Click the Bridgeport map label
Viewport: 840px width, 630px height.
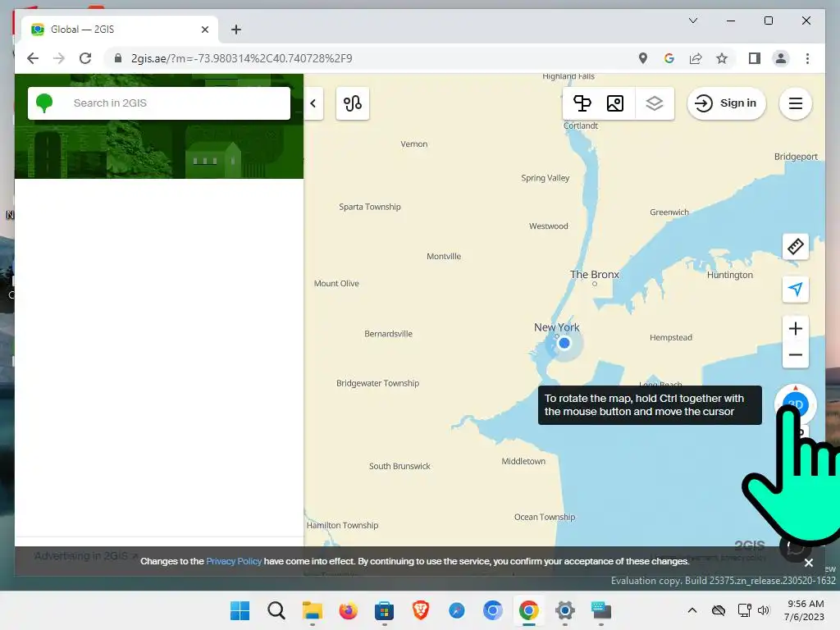click(796, 157)
